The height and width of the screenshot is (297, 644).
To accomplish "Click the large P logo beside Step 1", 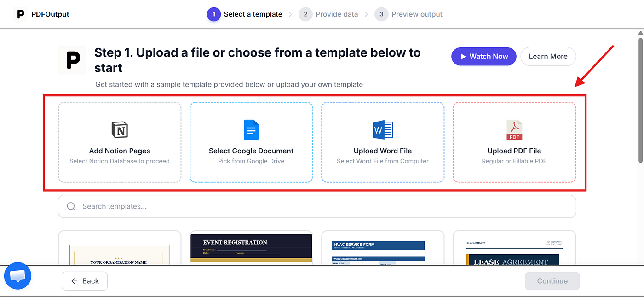I will point(72,60).
